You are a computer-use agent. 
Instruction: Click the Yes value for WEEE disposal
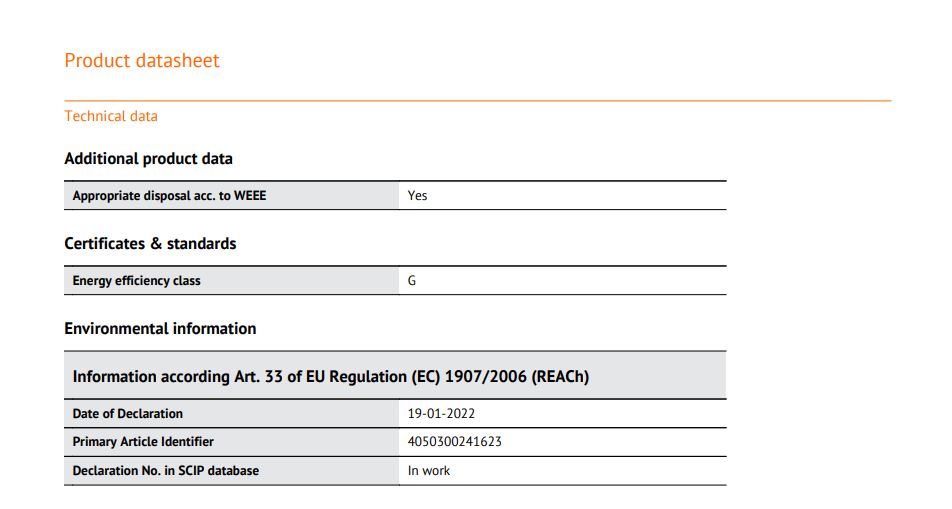pos(417,196)
